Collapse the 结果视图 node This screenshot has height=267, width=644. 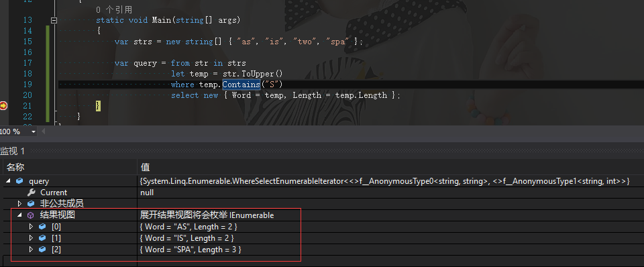click(x=19, y=215)
